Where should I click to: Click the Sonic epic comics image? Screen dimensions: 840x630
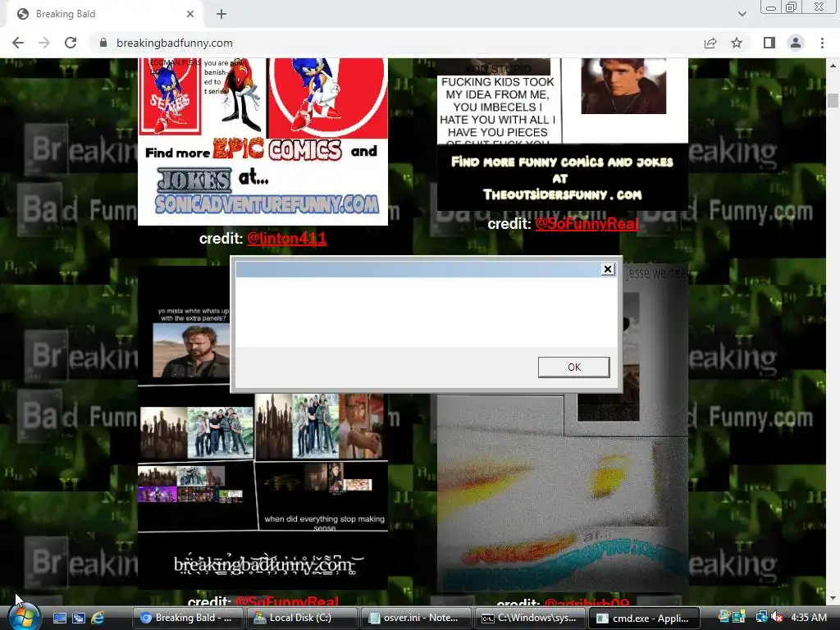(263, 141)
